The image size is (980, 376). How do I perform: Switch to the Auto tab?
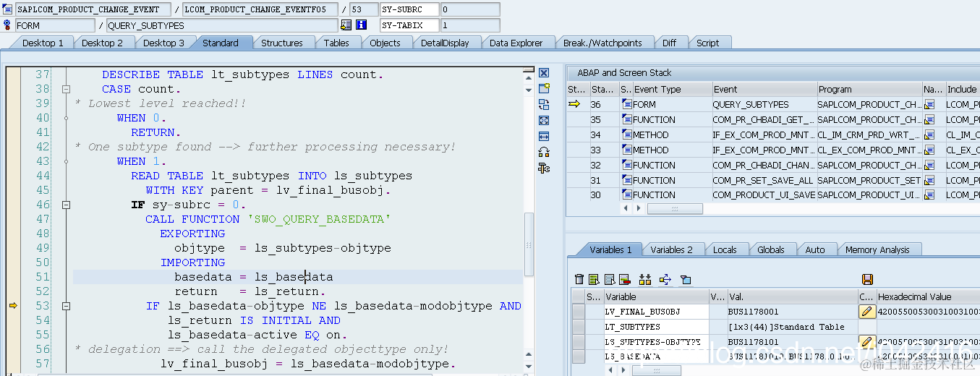(815, 249)
